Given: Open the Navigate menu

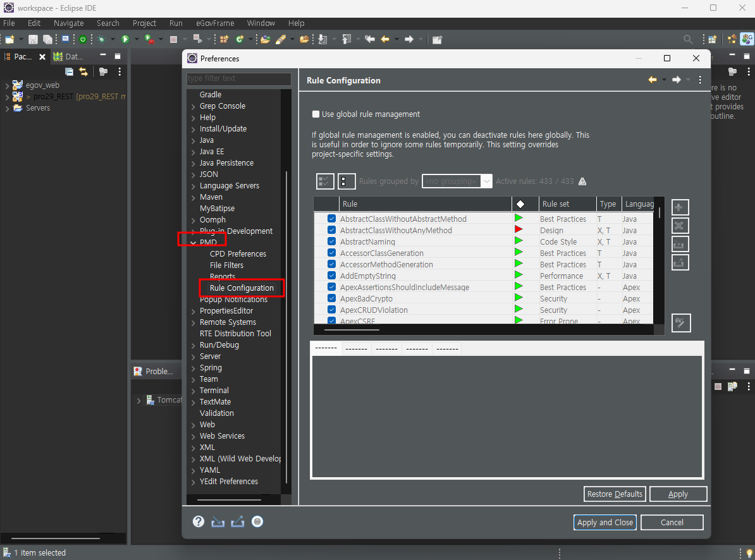Looking at the screenshot, I should pos(68,23).
